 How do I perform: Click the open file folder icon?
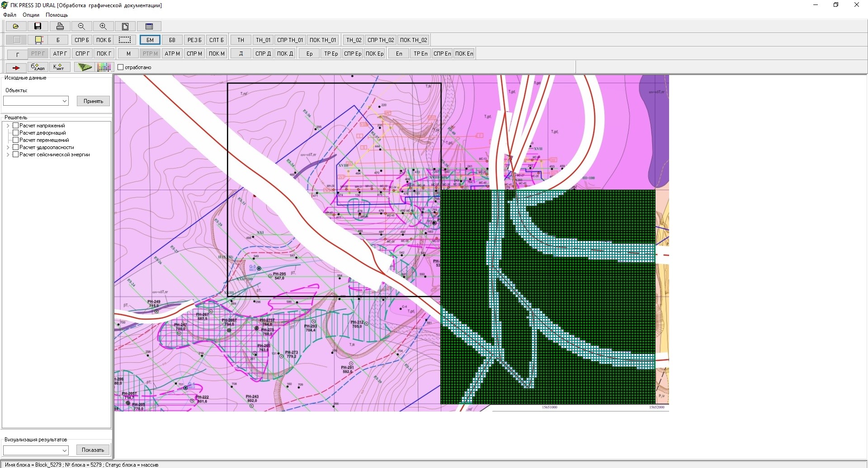[x=16, y=26]
